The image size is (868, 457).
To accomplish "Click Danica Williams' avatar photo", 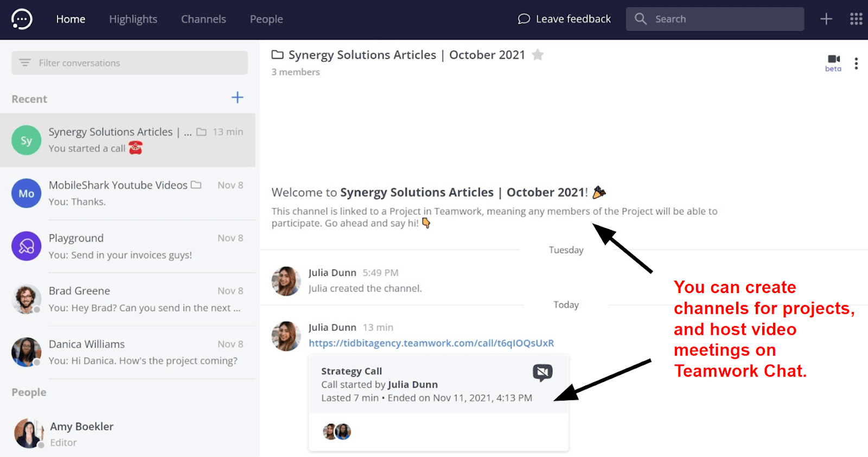I will [x=26, y=352].
